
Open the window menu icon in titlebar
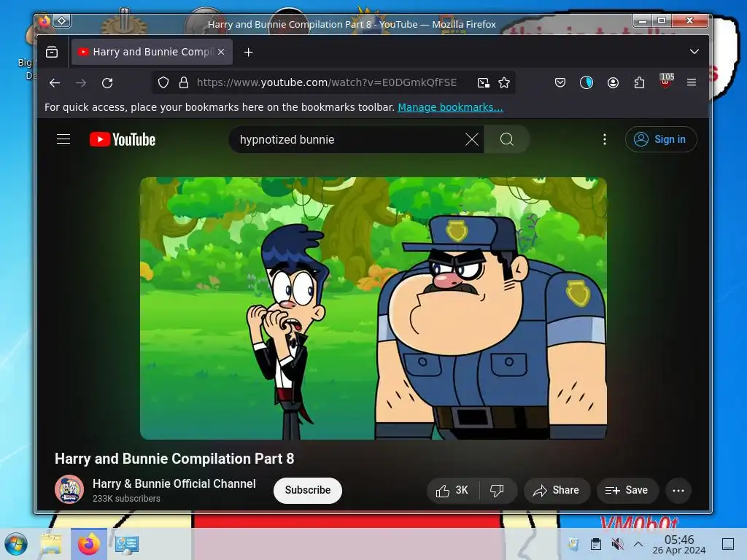tap(62, 20)
